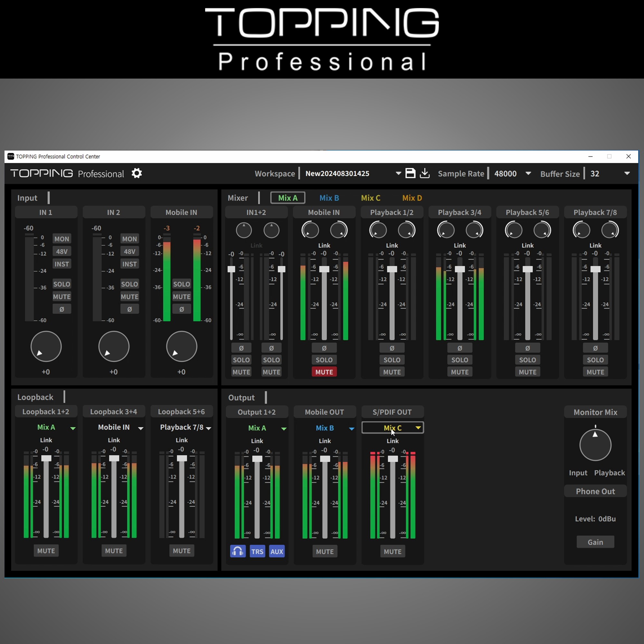Click the IN 2 gain knob
This screenshot has height=644, width=644.
114,346
